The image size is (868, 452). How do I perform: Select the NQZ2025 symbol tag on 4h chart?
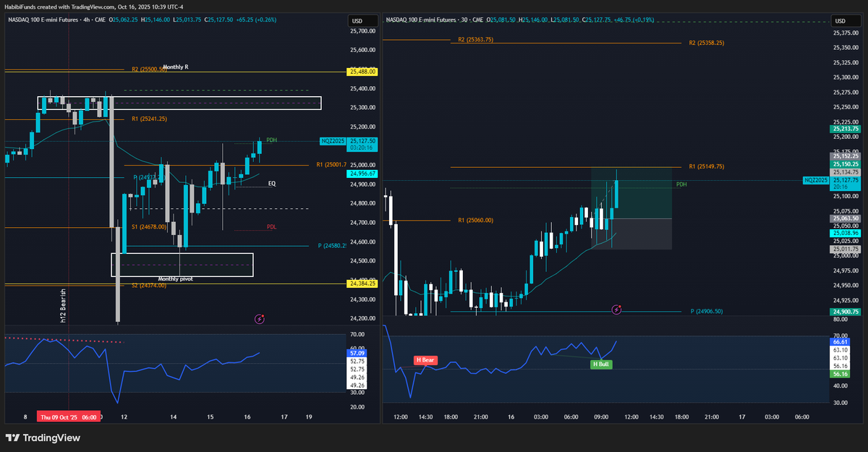332,142
